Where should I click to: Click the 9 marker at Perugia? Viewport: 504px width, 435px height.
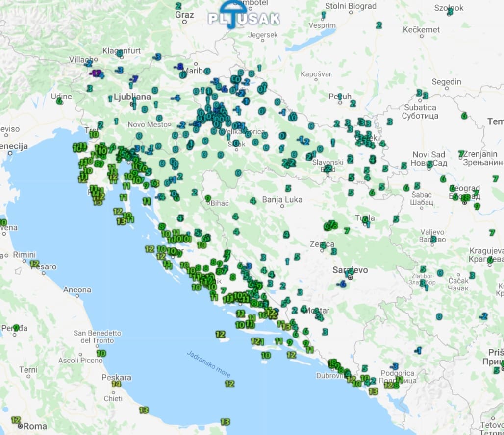[x=16, y=328]
